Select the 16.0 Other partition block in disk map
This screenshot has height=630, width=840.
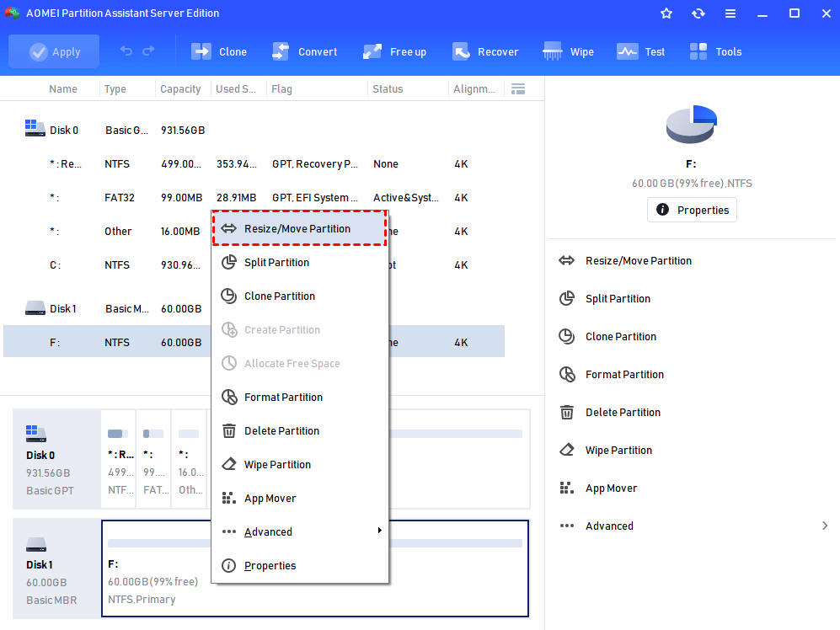click(x=189, y=458)
